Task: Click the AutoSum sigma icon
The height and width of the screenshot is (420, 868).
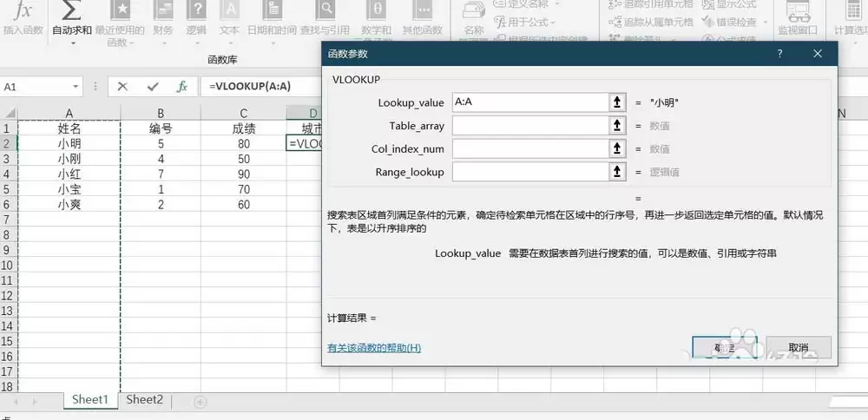Action: 71,10
